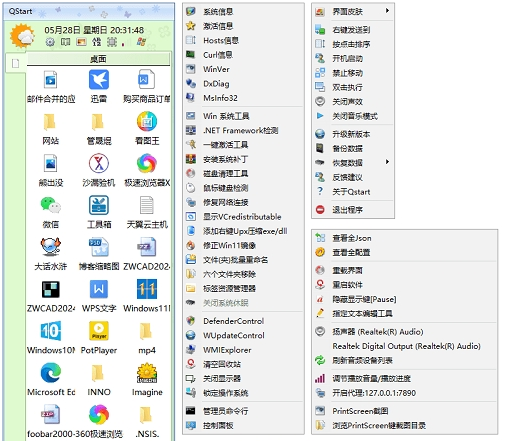Open the 熊出没 image file

tap(51, 170)
